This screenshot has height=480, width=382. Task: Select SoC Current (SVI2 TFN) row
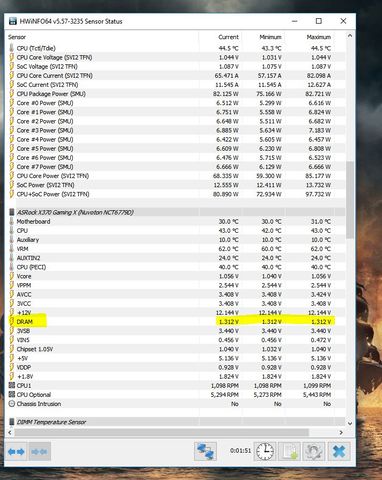coord(176,85)
